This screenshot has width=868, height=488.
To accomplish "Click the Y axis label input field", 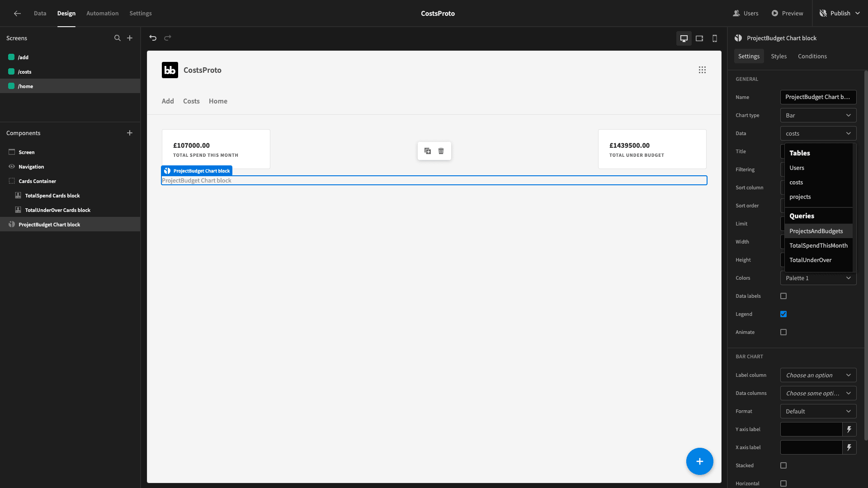I will 811,429.
